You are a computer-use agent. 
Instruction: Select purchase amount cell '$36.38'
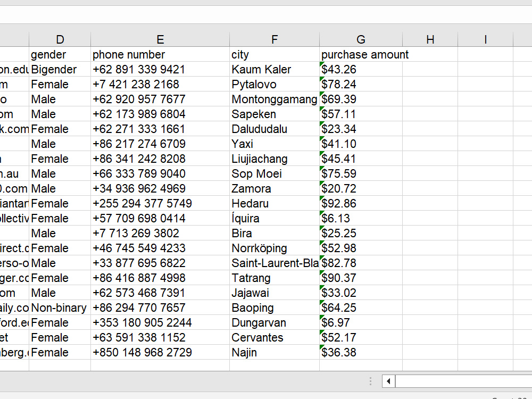pos(361,352)
